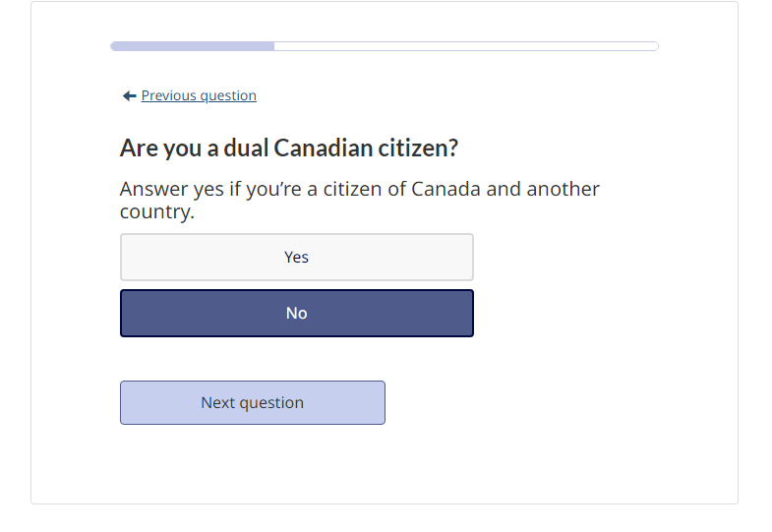The width and height of the screenshot is (772, 532).
Task: Return via the underlined Previous question text
Action: pyautogui.click(x=199, y=96)
